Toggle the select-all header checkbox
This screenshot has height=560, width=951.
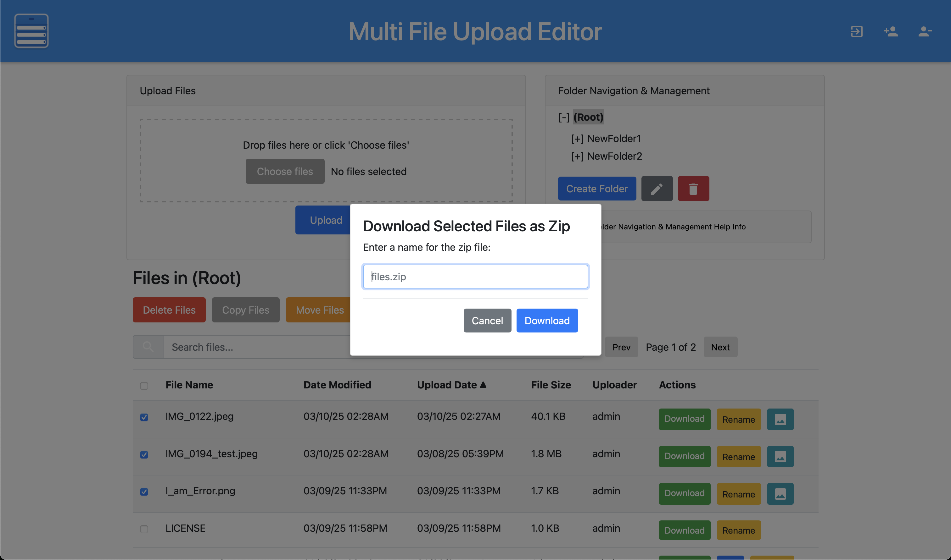[144, 386]
